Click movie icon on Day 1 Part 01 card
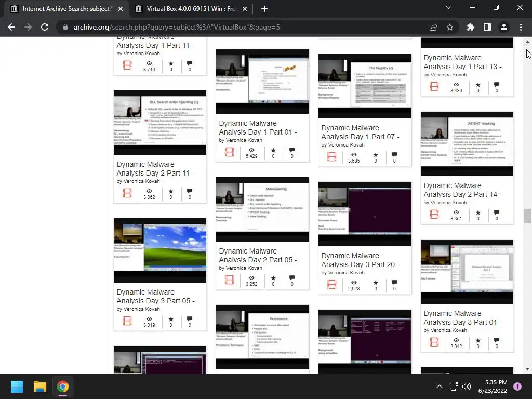This screenshot has width=532, height=399. click(x=230, y=152)
